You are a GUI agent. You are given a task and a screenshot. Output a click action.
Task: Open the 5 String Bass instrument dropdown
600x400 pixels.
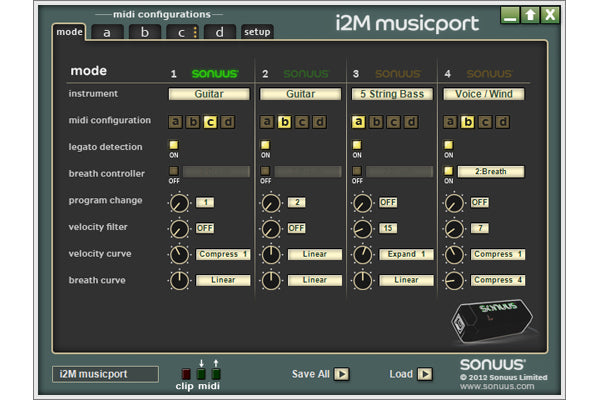(x=393, y=94)
